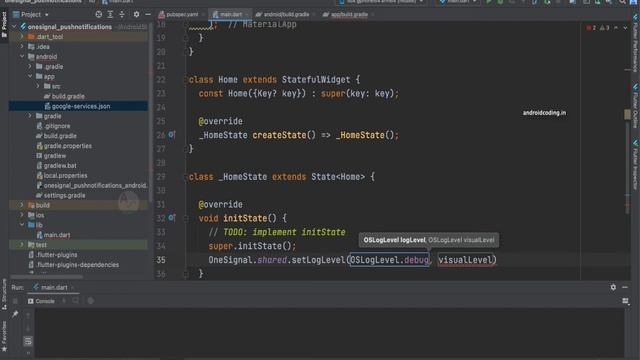
Task: Select settings.gradle file
Action: (x=60, y=195)
